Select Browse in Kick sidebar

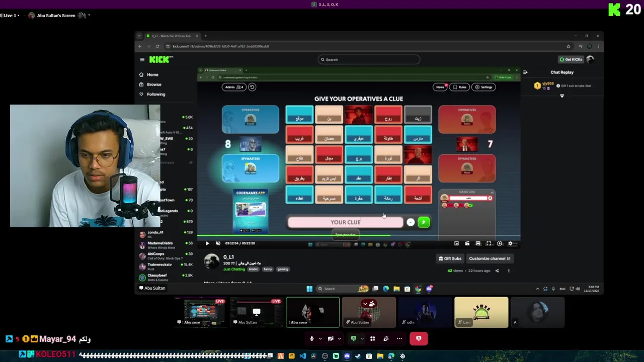(x=150, y=84)
